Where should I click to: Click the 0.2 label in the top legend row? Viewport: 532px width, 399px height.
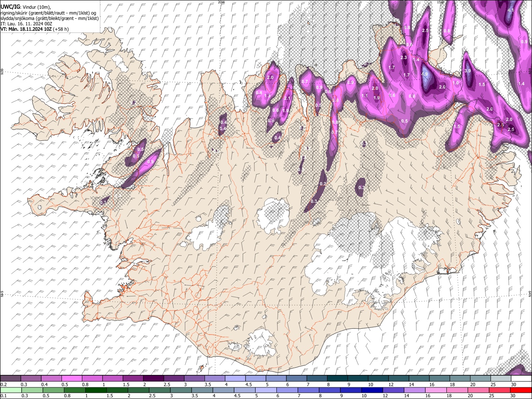[x=3, y=384]
